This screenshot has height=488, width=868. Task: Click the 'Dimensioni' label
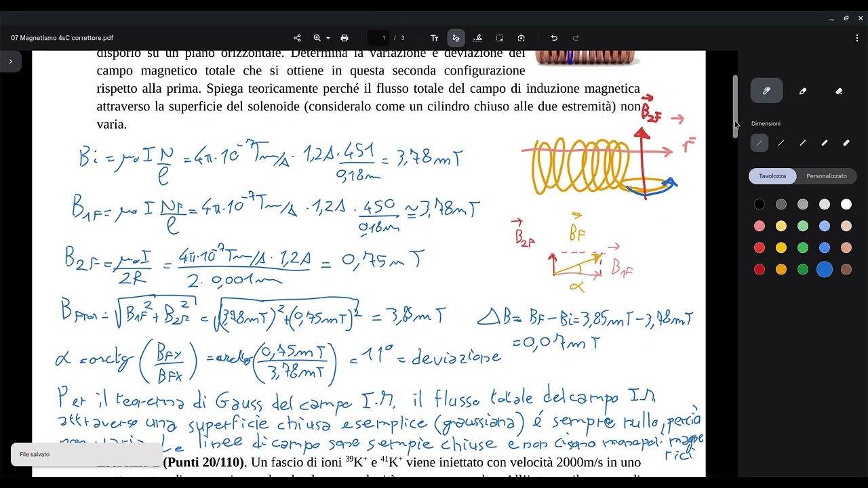766,124
